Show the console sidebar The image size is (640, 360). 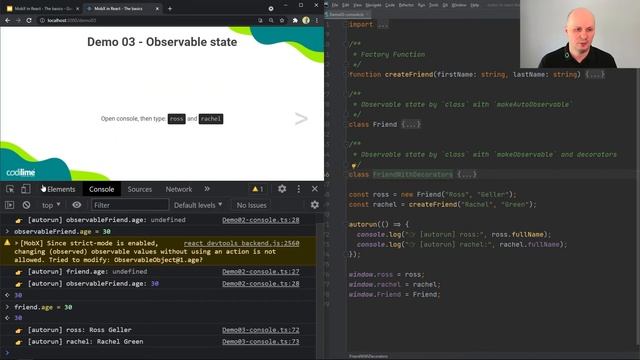click(9, 205)
